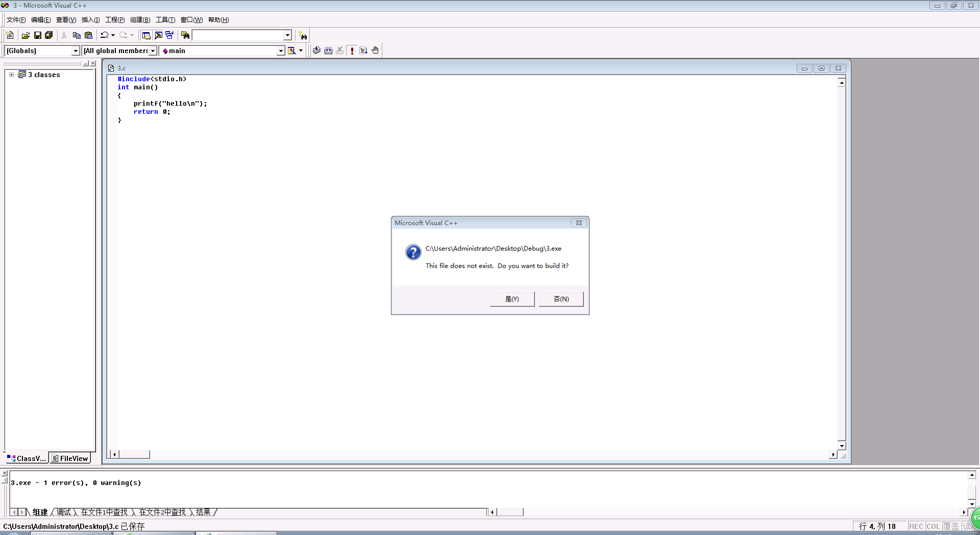Run the program with the exclamation icon
Screen dimensions: 980x535
click(x=352, y=51)
